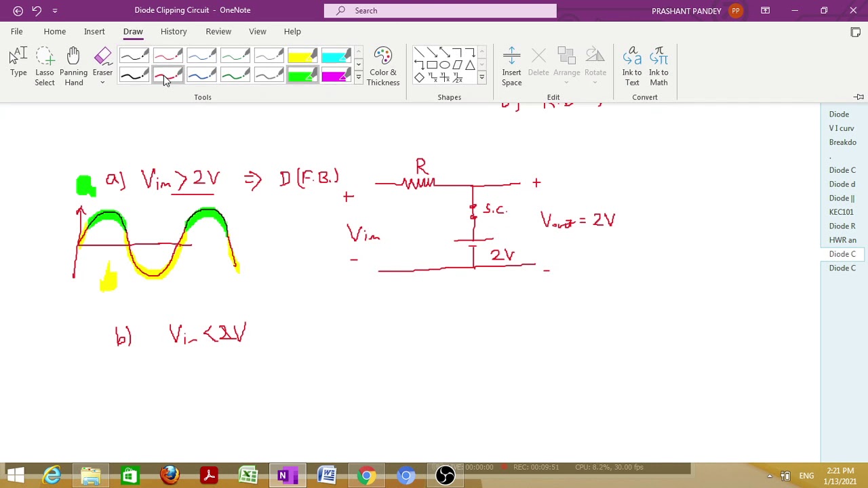Screen dimensions: 868x488
Task: Switch to the Insert ribbon tab
Action: coord(94,31)
